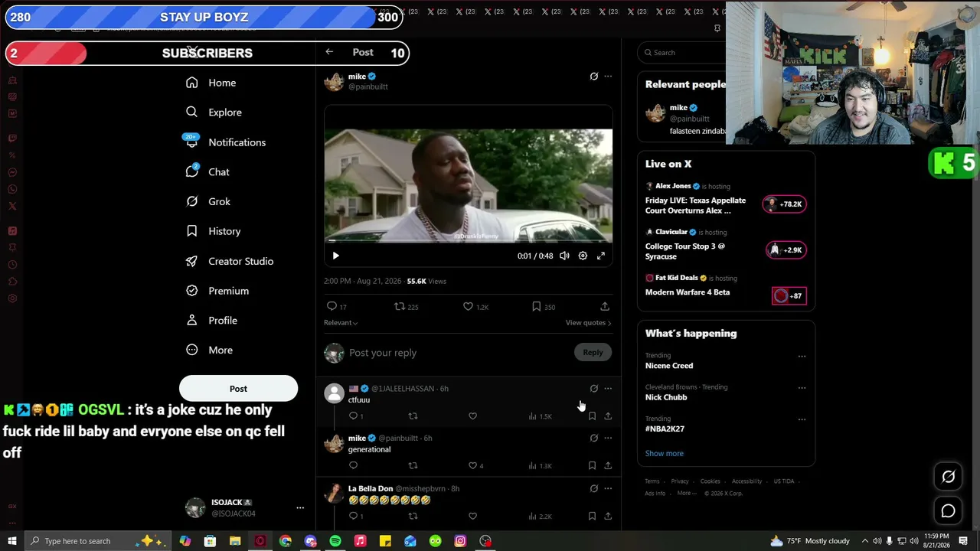The width and height of the screenshot is (980, 551).
Task: Open Sticky Notes from the taskbar
Action: (x=385, y=541)
